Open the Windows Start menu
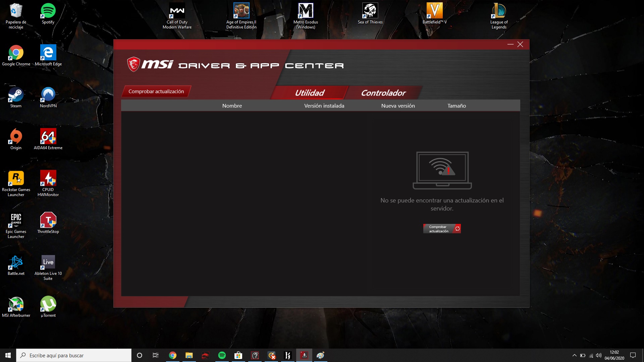644x362 pixels. click(x=8, y=355)
